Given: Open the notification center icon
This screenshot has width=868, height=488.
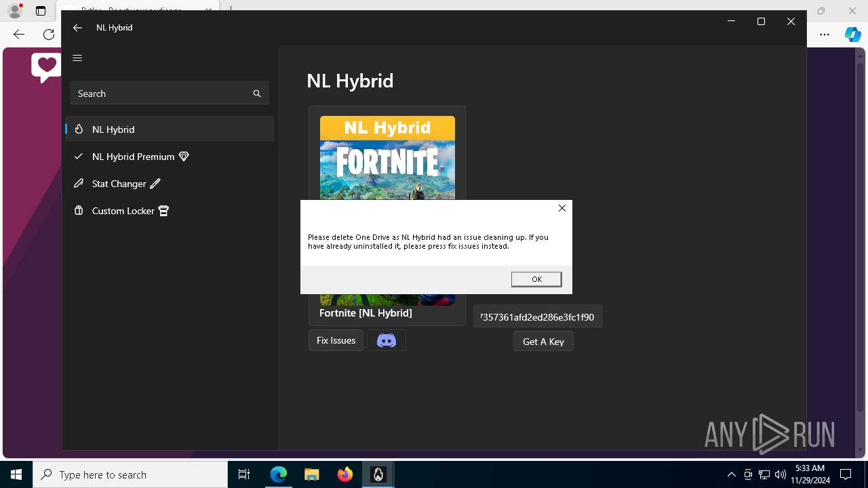Looking at the screenshot, I should pyautogui.click(x=846, y=474).
